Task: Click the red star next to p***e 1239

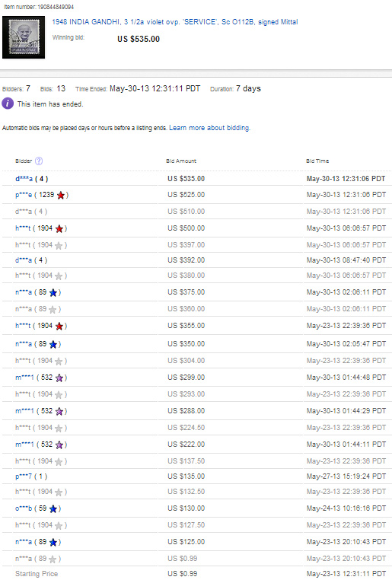Action: (x=61, y=195)
